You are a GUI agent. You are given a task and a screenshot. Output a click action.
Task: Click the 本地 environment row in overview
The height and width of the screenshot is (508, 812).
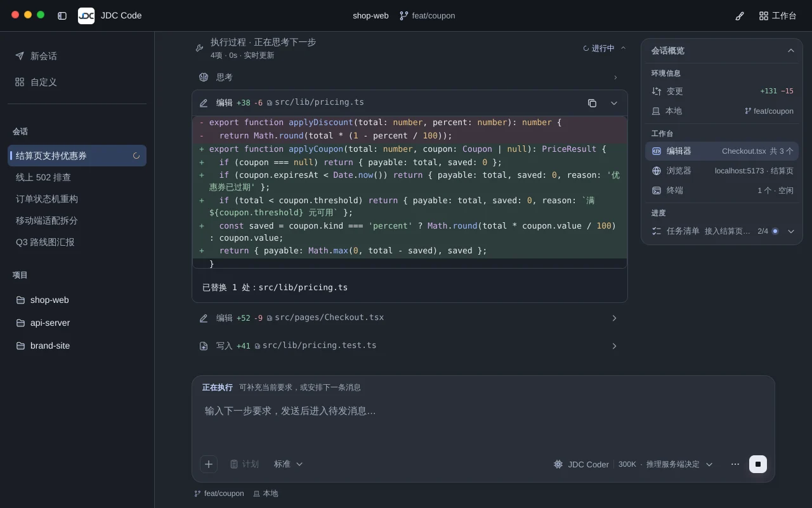pyautogui.click(x=722, y=110)
